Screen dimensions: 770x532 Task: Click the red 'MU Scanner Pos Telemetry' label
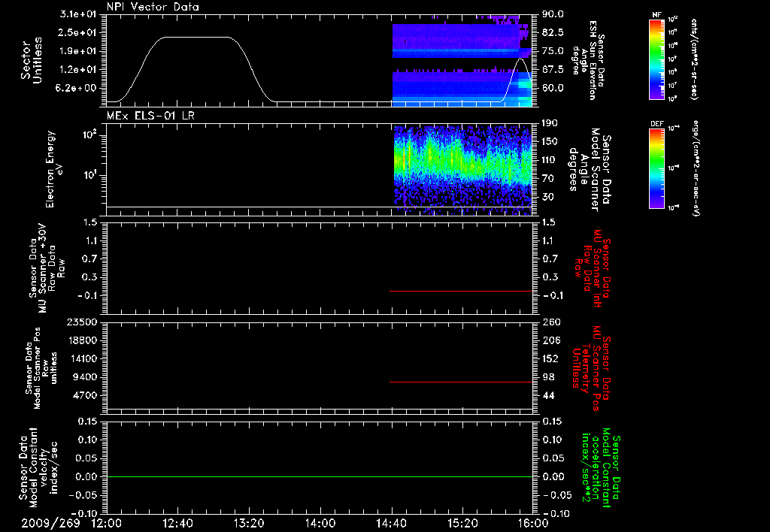[x=590, y=369]
